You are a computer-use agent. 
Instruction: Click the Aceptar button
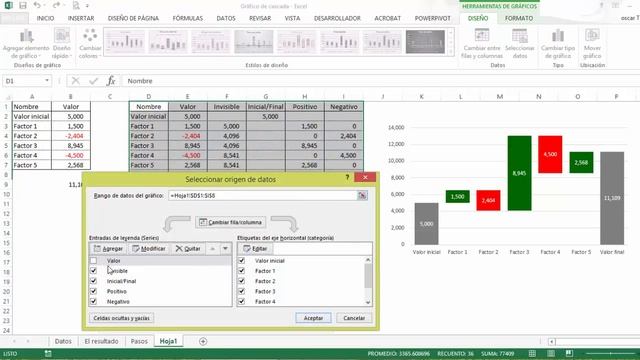pos(313,318)
